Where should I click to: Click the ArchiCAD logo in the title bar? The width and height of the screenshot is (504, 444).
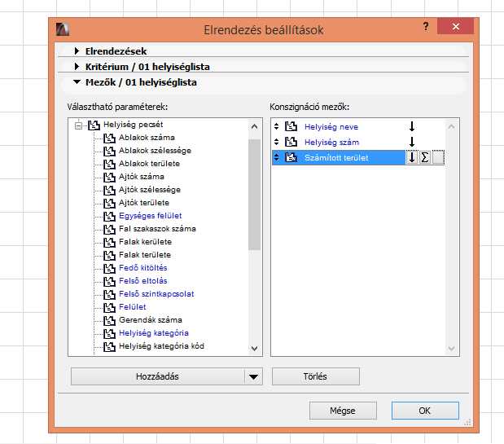[x=62, y=29]
